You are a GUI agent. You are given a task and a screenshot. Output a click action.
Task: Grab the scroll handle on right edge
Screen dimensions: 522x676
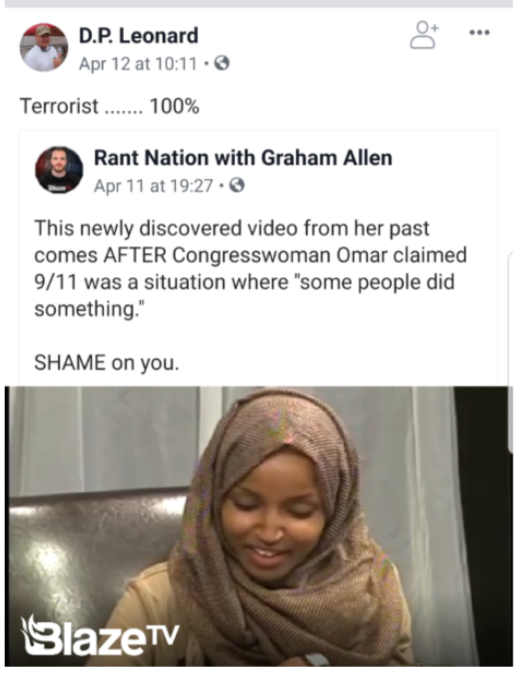511,351
